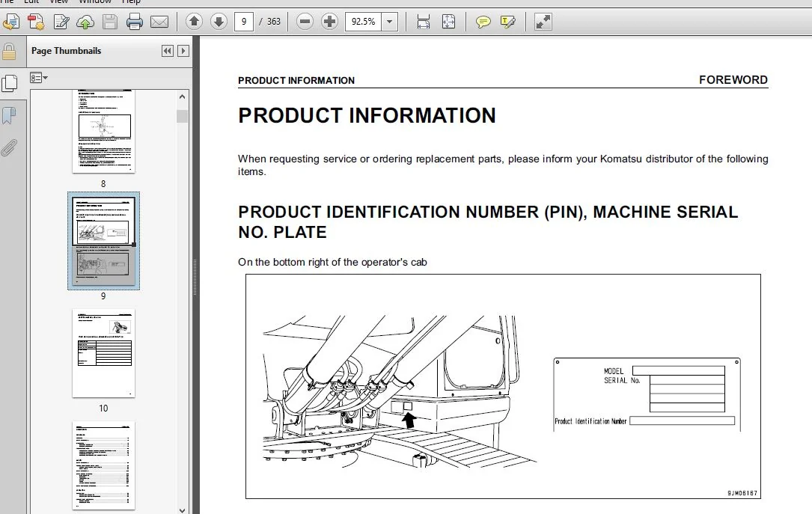Image resolution: width=812 pixels, height=514 pixels.
Task: Click the security padlock icon in sidebar
Action: [x=9, y=52]
